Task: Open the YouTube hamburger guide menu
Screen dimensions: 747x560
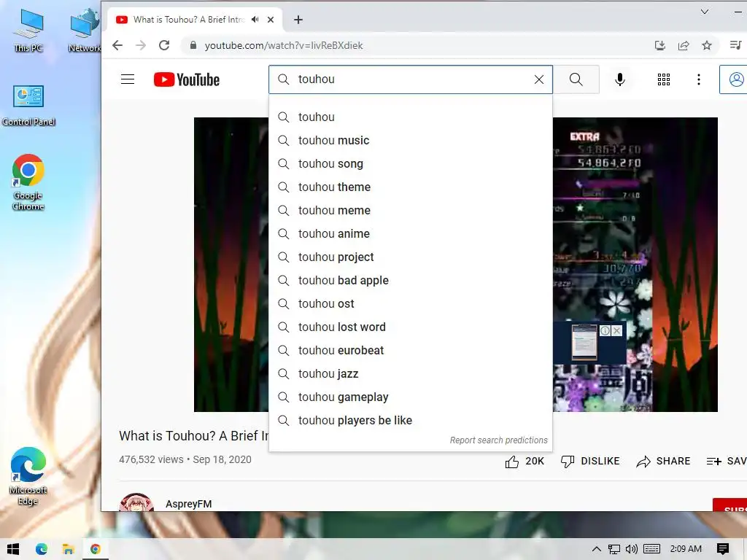Action: (x=127, y=79)
